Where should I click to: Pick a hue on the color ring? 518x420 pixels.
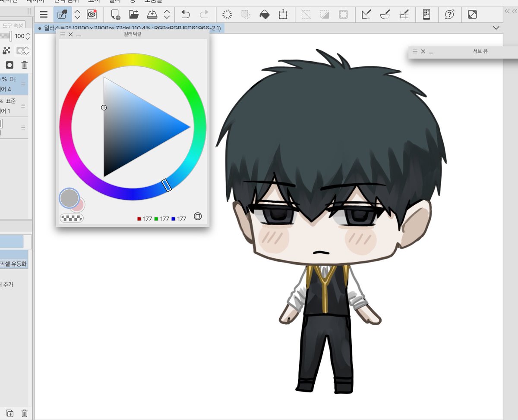[133, 60]
